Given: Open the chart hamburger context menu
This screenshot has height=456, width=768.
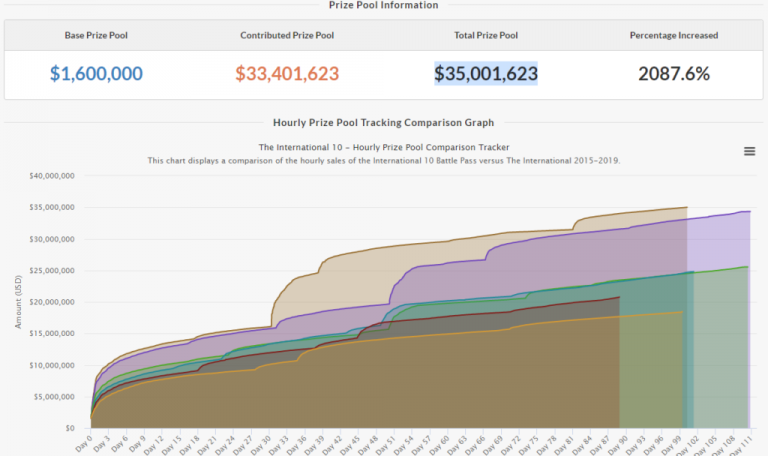Looking at the screenshot, I should pyautogui.click(x=749, y=151).
